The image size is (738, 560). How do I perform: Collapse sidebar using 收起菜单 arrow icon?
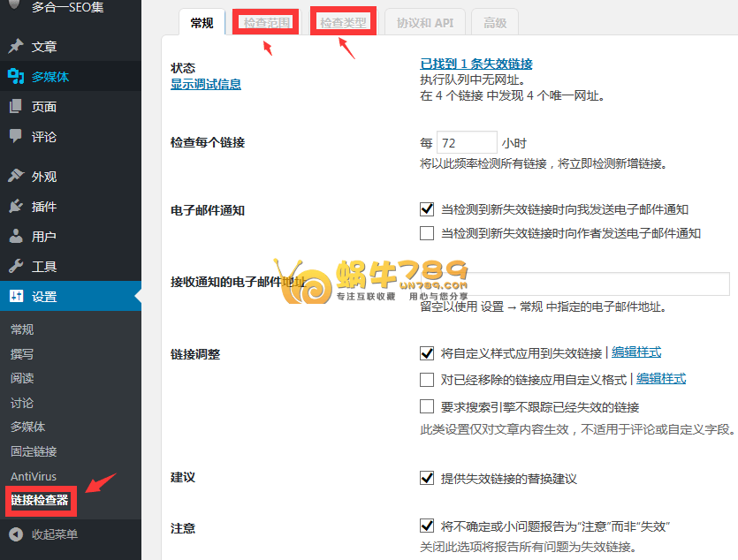[16, 534]
